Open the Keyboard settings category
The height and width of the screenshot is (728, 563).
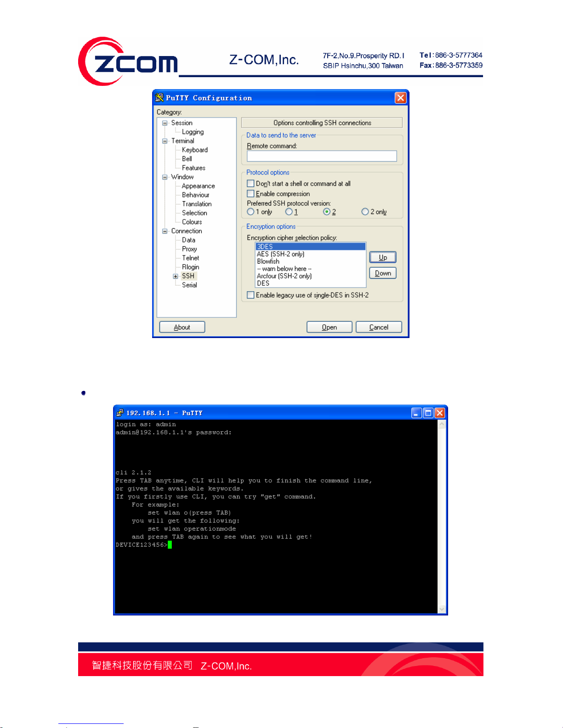tap(195, 150)
